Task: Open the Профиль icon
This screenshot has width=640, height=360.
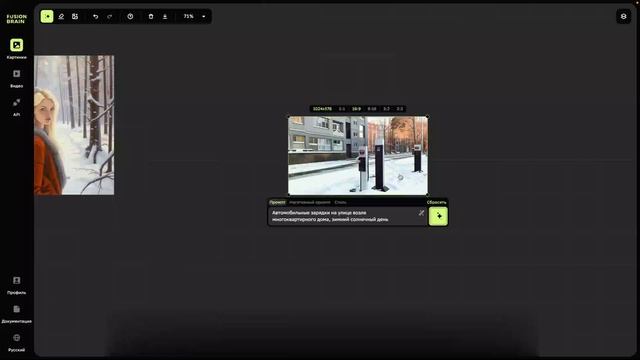Action: click(x=16, y=280)
